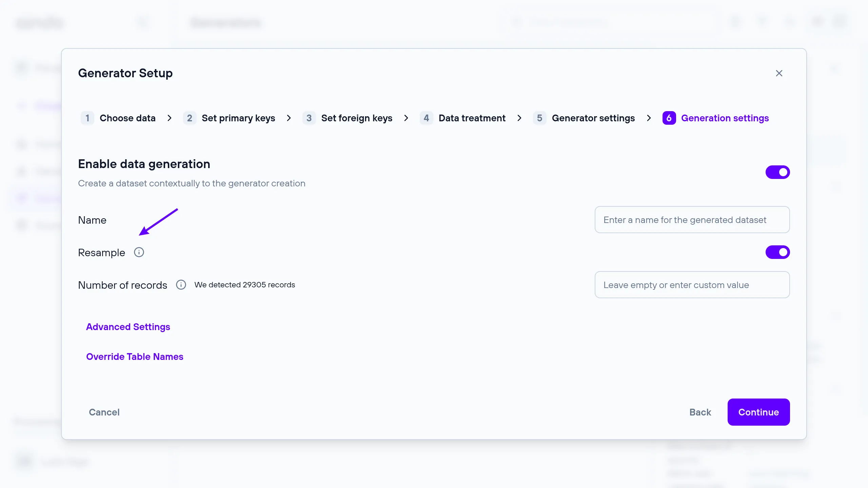868x488 pixels.
Task: Expand the Advanced Settings section
Action: tap(128, 327)
